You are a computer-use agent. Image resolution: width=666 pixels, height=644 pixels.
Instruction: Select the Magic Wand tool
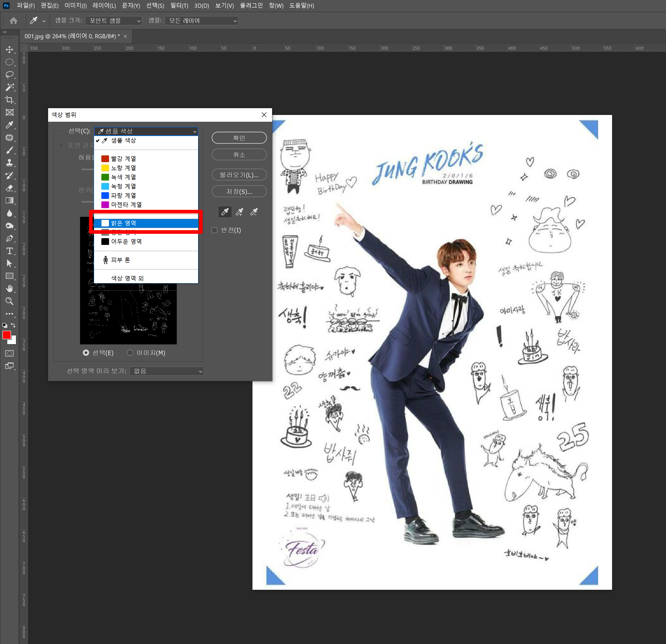(x=9, y=87)
